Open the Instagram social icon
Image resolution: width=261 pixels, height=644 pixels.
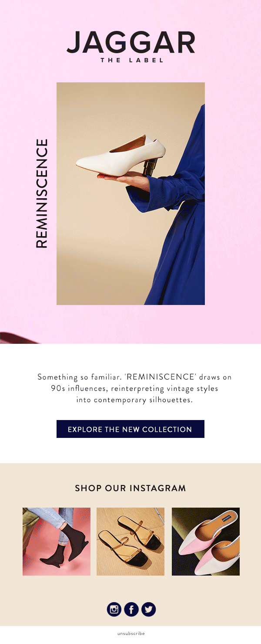pos(114,609)
